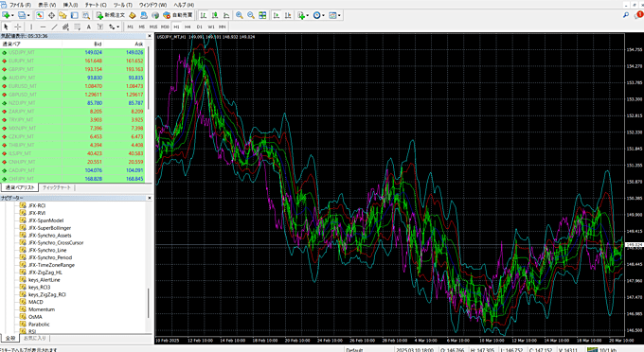Toggle the chart auto scroll button
Image resolution: width=644 pixels, height=352 pixels.
click(x=277, y=15)
